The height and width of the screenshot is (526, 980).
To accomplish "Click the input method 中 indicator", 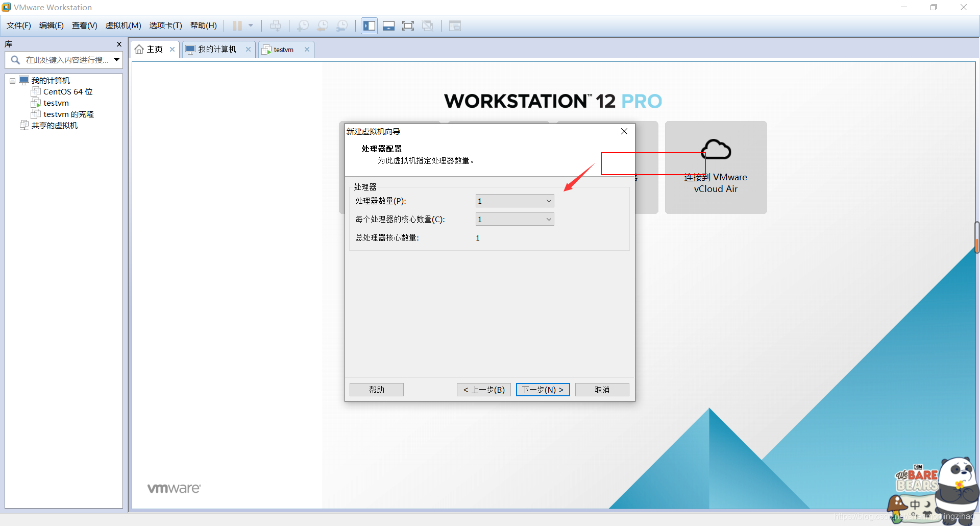I will [915, 505].
